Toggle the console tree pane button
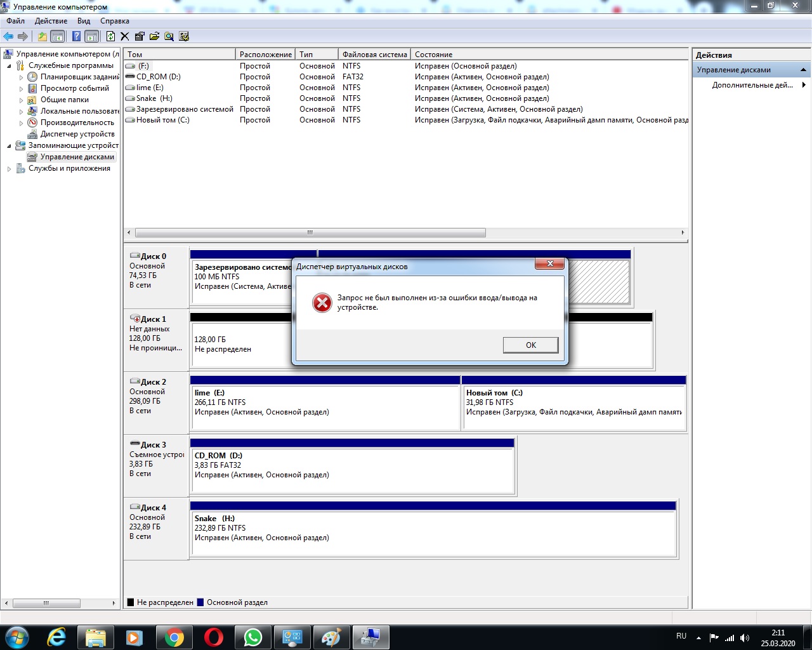Viewport: 812px width, 650px height. (58, 36)
